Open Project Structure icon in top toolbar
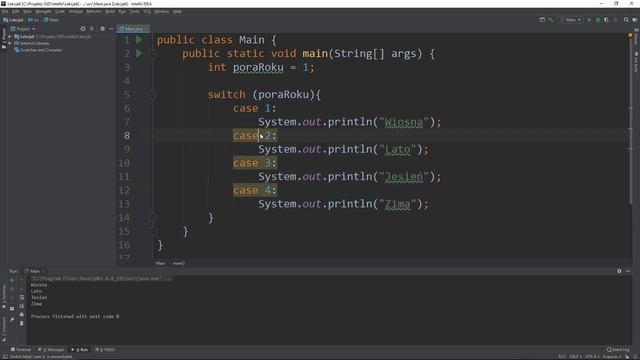The height and width of the screenshot is (360, 640). click(542, 20)
